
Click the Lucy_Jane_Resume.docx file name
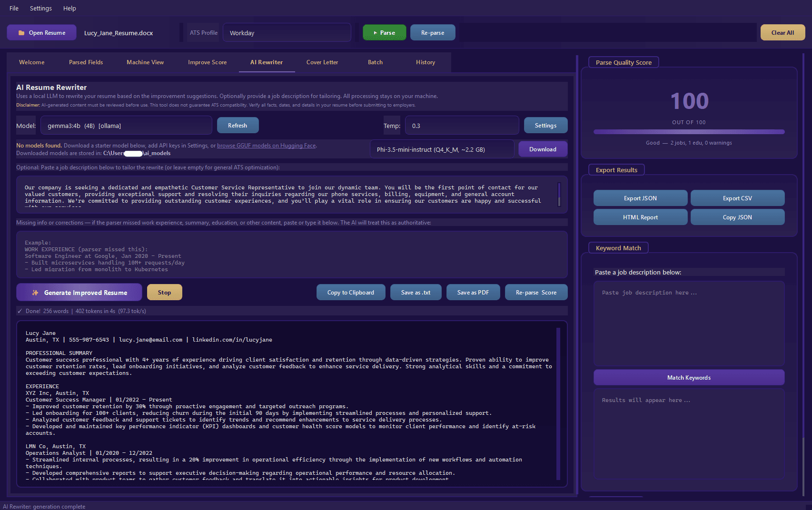[119, 33]
